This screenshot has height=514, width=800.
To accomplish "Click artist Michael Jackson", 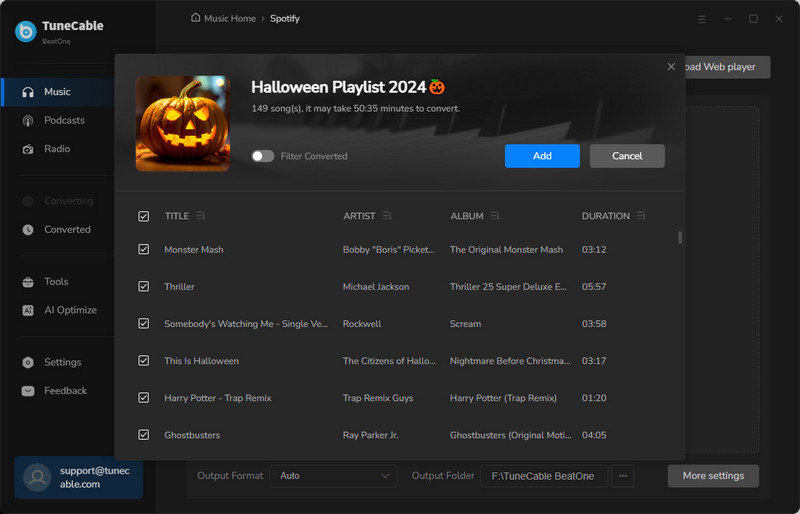I will point(376,287).
